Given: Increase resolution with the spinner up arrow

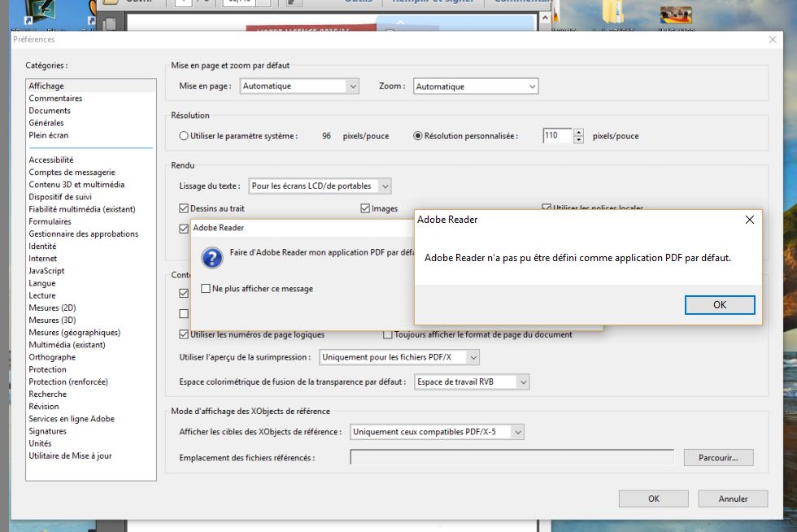Looking at the screenshot, I should (x=578, y=133).
